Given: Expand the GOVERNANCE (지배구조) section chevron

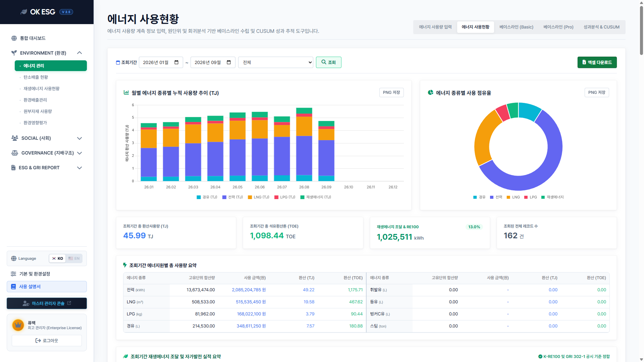Looking at the screenshot, I should 79,153.
